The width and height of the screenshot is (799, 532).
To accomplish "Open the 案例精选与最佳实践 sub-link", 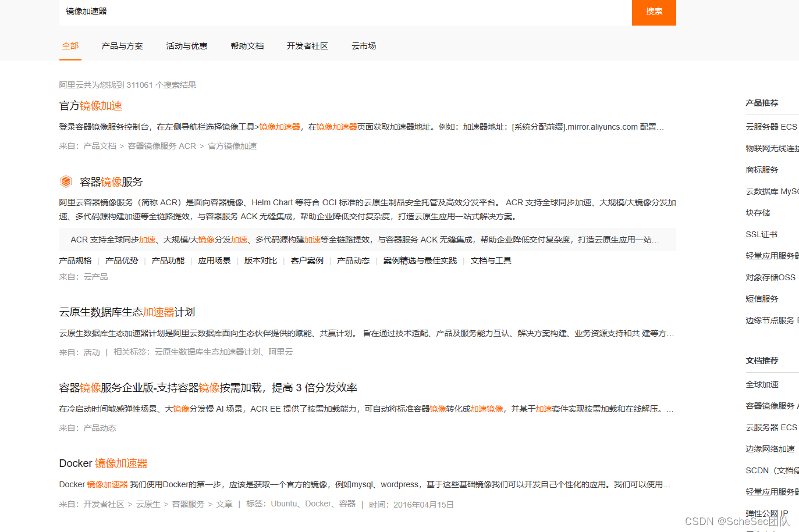I will (x=420, y=260).
